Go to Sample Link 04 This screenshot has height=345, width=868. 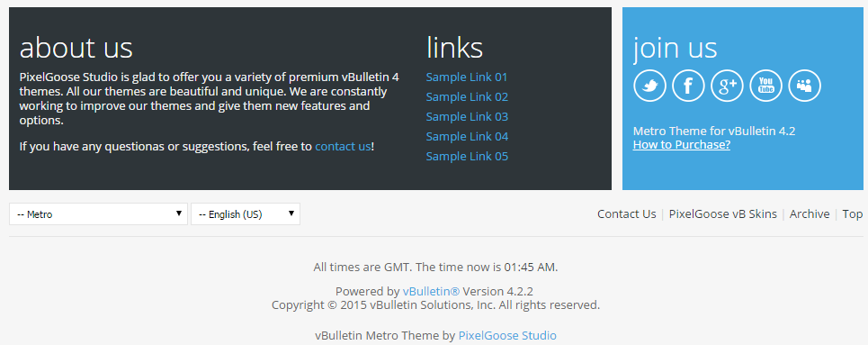pos(467,136)
